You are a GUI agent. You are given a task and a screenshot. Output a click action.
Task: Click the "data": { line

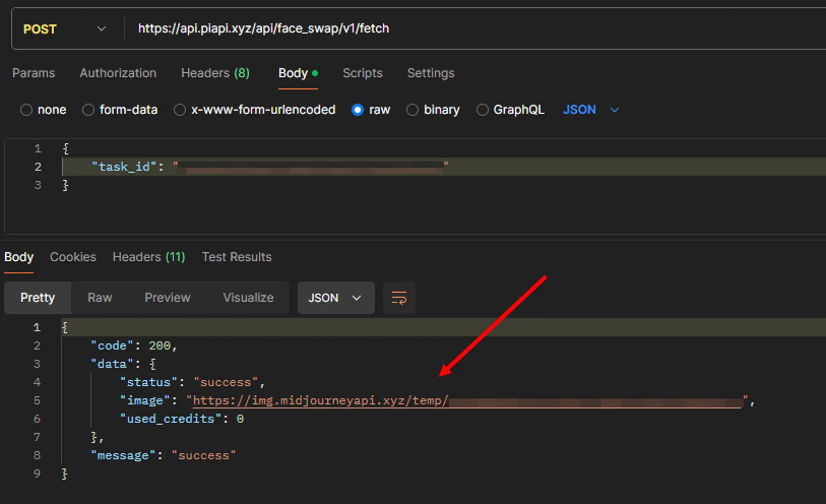click(123, 364)
